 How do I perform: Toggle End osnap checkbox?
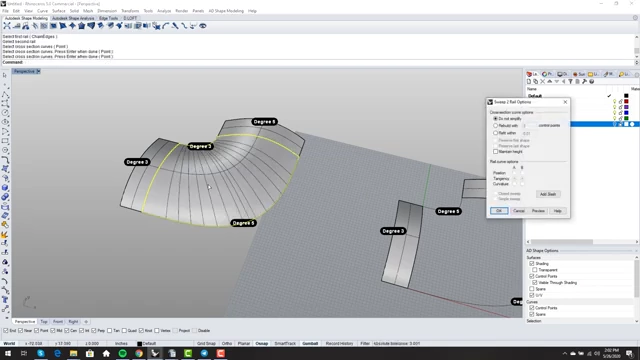[x=6, y=331]
